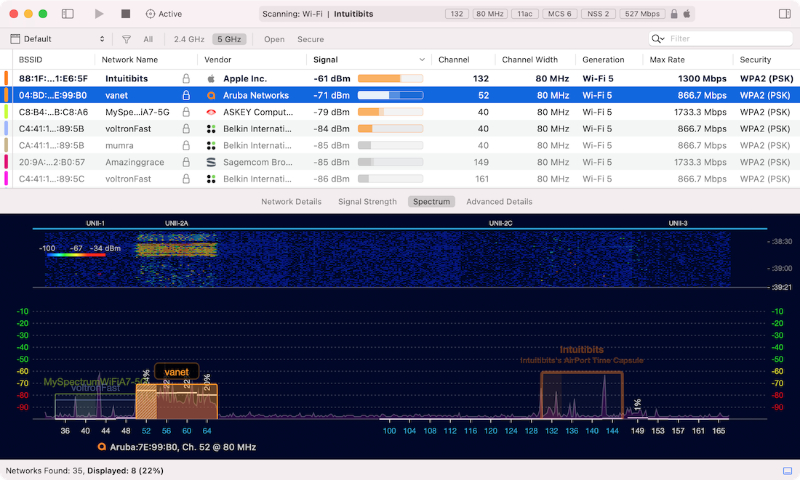Toggle the right inspector panel icon
Viewport: 800px width, 480px height.
point(785,14)
